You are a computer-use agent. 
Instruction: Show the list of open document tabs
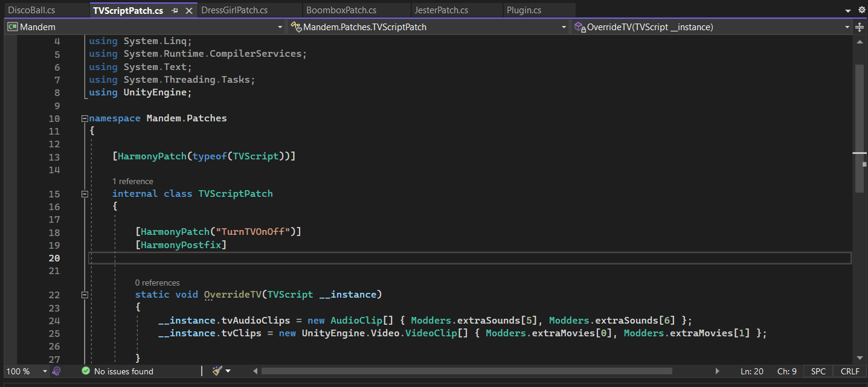(x=847, y=11)
